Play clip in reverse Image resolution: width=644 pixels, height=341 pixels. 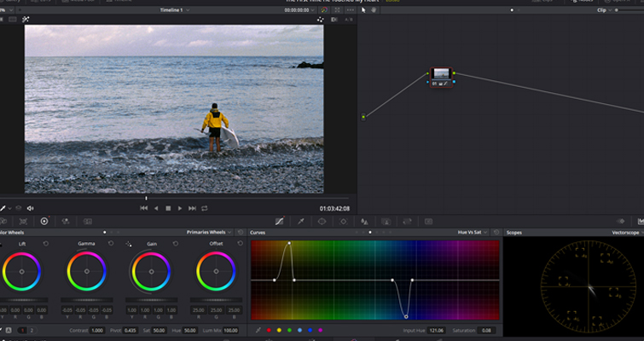156,209
